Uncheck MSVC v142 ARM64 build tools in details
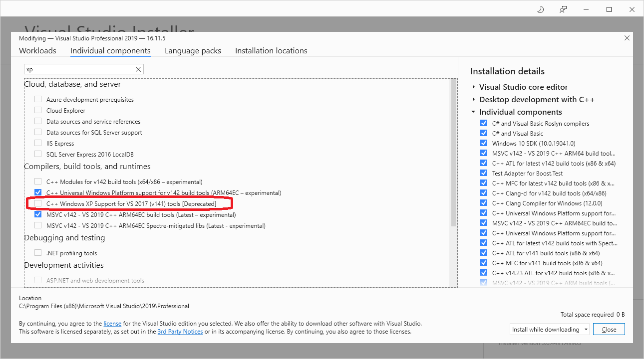644x359 pixels. tap(483, 153)
